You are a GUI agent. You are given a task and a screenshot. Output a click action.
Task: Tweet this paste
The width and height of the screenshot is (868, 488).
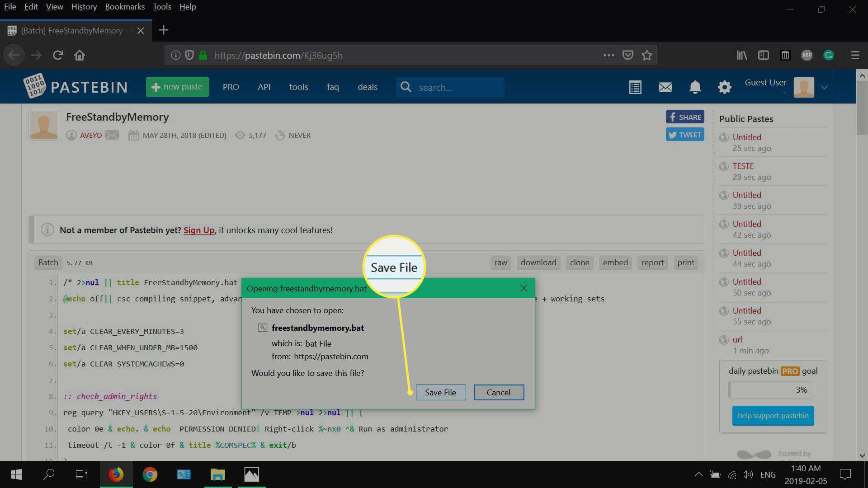685,135
